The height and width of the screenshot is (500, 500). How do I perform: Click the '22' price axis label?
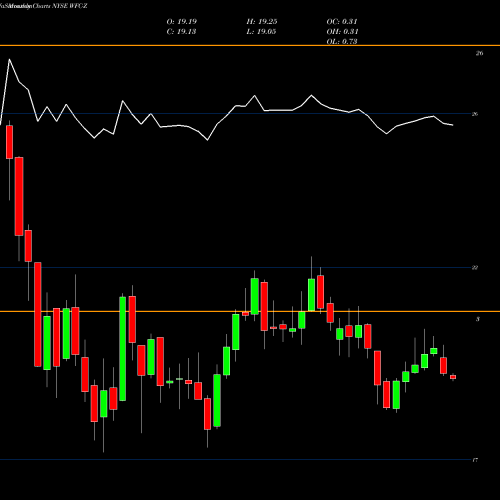point(475,268)
